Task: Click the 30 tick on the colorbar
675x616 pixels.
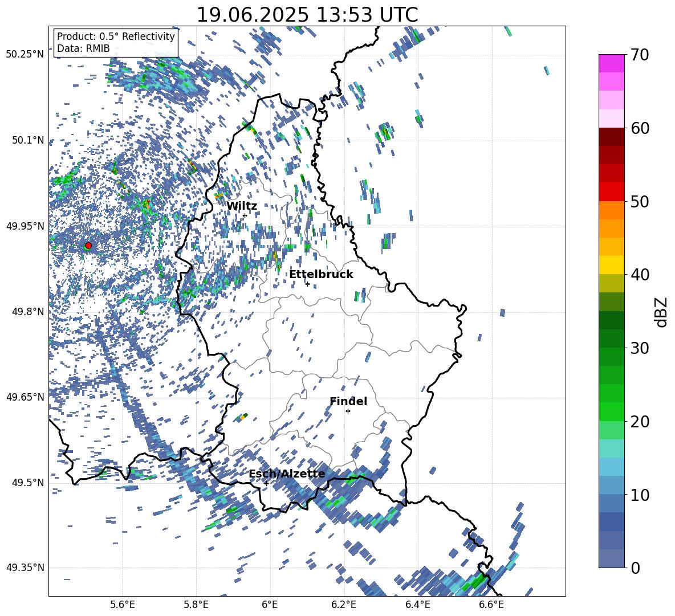Action: [639, 348]
